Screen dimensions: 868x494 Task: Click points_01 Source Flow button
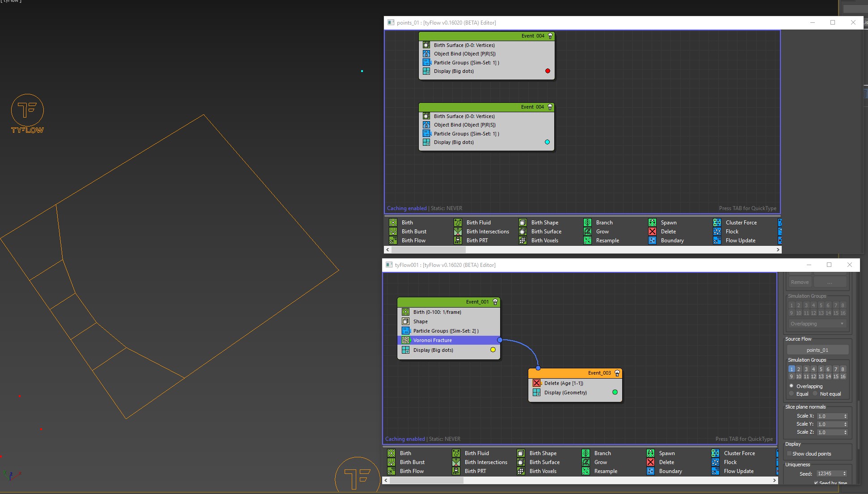pyautogui.click(x=817, y=350)
